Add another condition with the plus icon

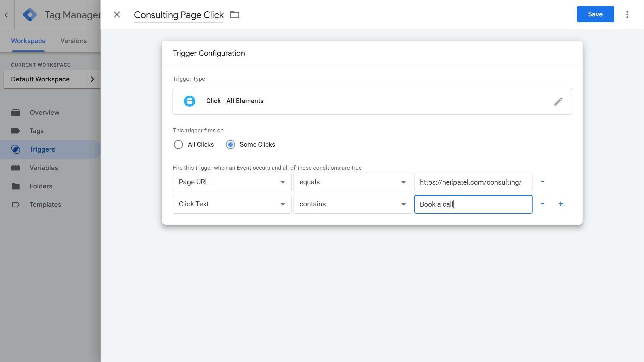pyautogui.click(x=561, y=204)
